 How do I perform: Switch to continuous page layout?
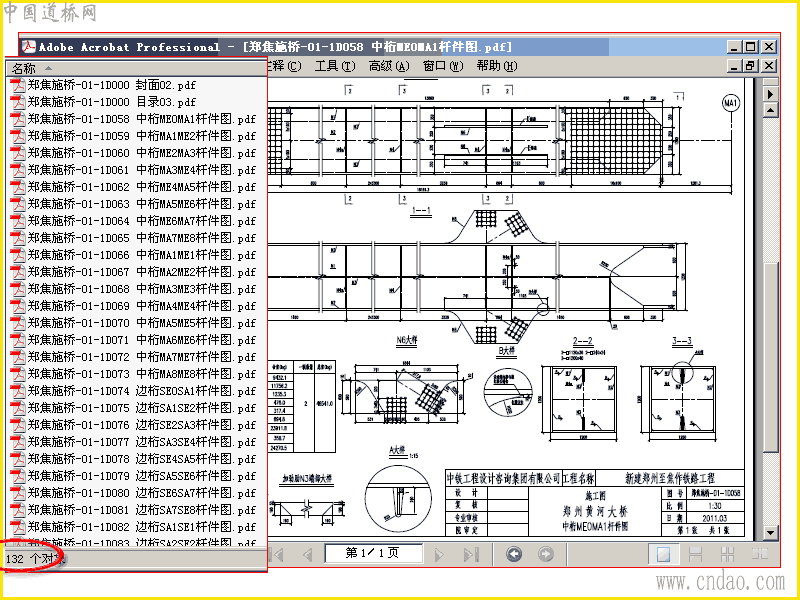coord(695,554)
